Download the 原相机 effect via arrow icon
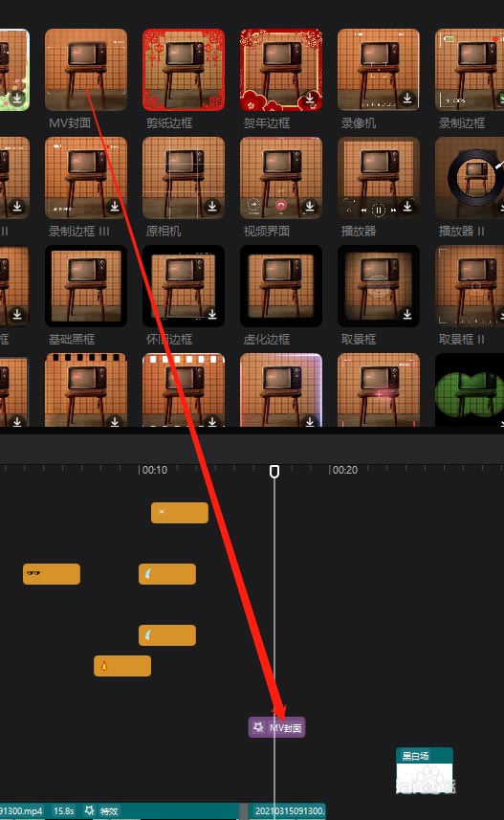Viewport: 504px width, 820px height. tap(212, 206)
